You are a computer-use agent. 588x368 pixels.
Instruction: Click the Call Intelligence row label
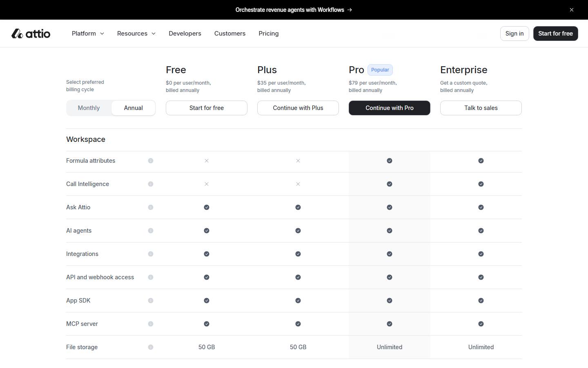(87, 184)
